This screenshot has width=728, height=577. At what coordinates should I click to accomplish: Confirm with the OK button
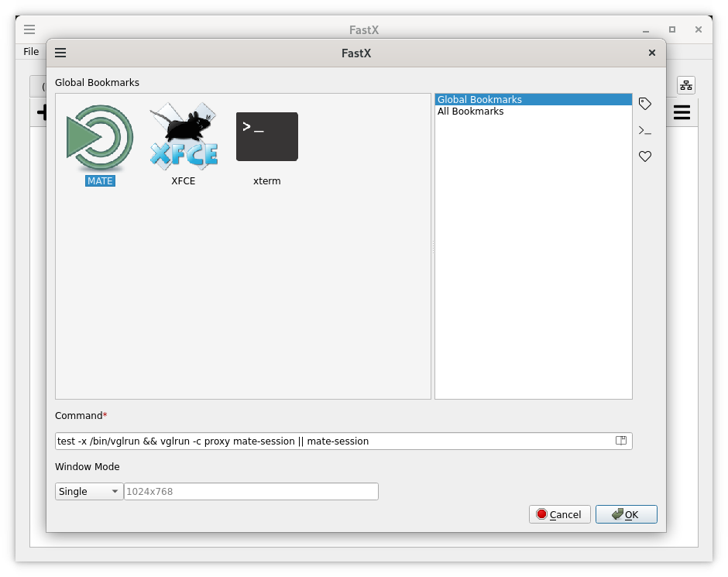pos(626,514)
